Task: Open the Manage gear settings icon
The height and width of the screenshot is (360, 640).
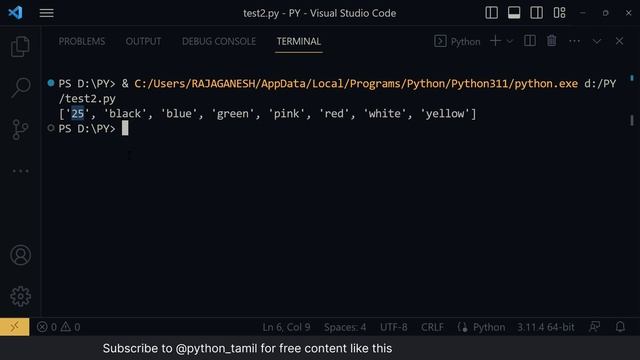Action: tap(20, 296)
